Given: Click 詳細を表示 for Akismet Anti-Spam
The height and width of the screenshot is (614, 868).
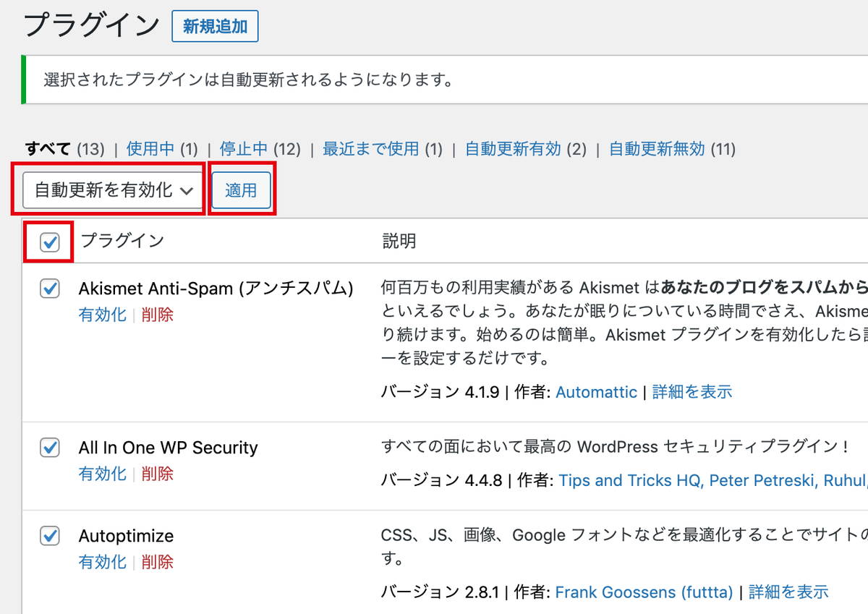Looking at the screenshot, I should (692, 391).
